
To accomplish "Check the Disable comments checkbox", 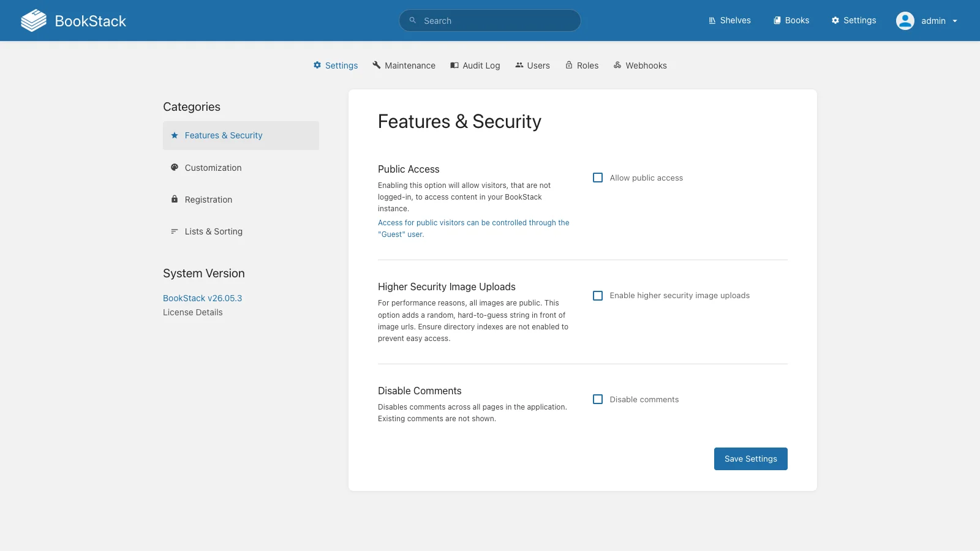I will [598, 399].
